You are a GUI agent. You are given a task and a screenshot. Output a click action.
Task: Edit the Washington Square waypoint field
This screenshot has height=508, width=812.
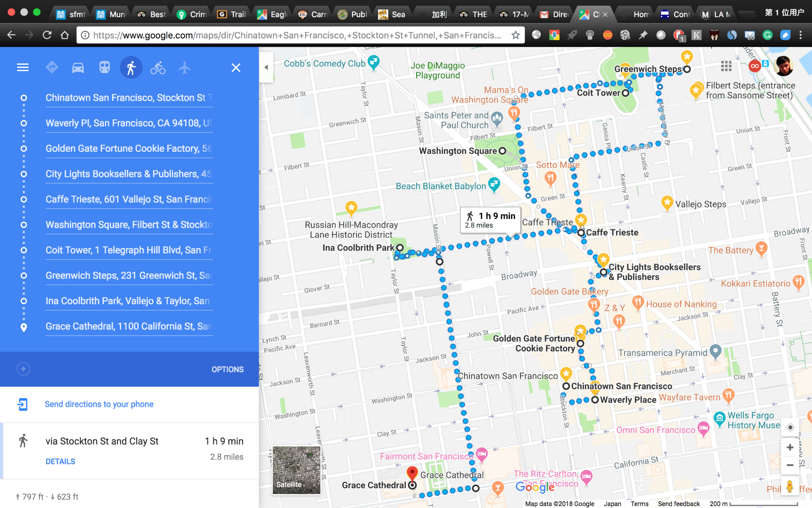click(x=129, y=225)
